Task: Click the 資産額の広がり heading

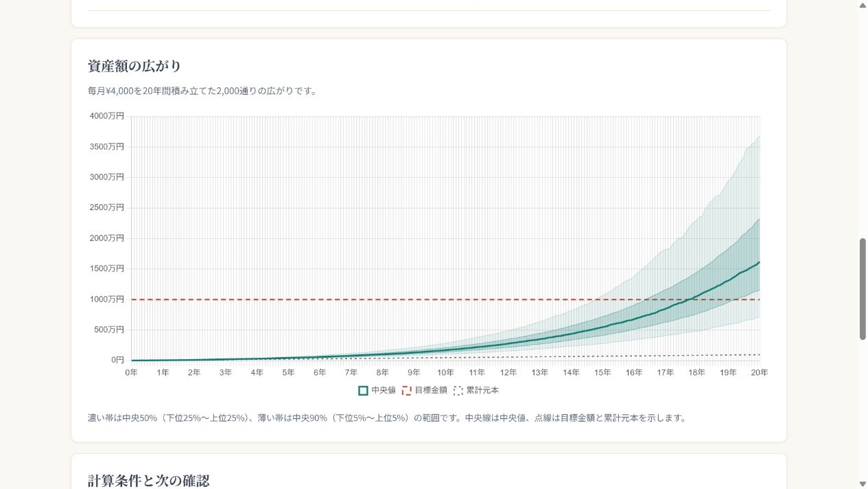Action: 134,66
